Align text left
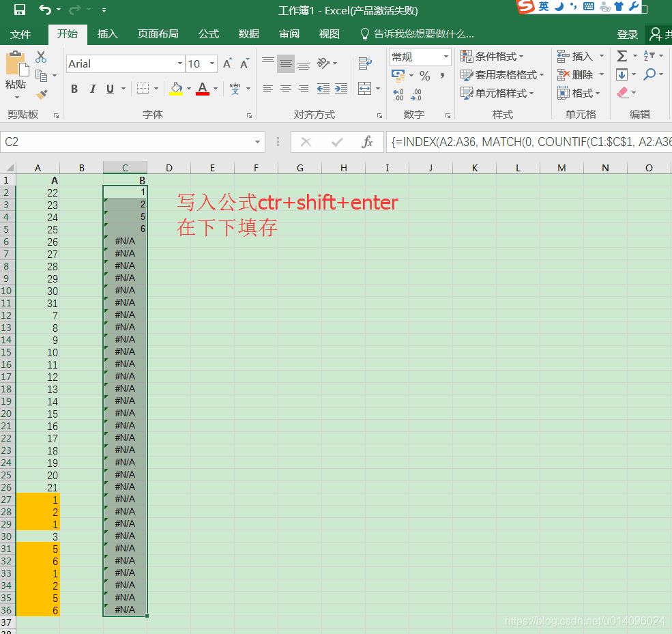 pos(268,89)
